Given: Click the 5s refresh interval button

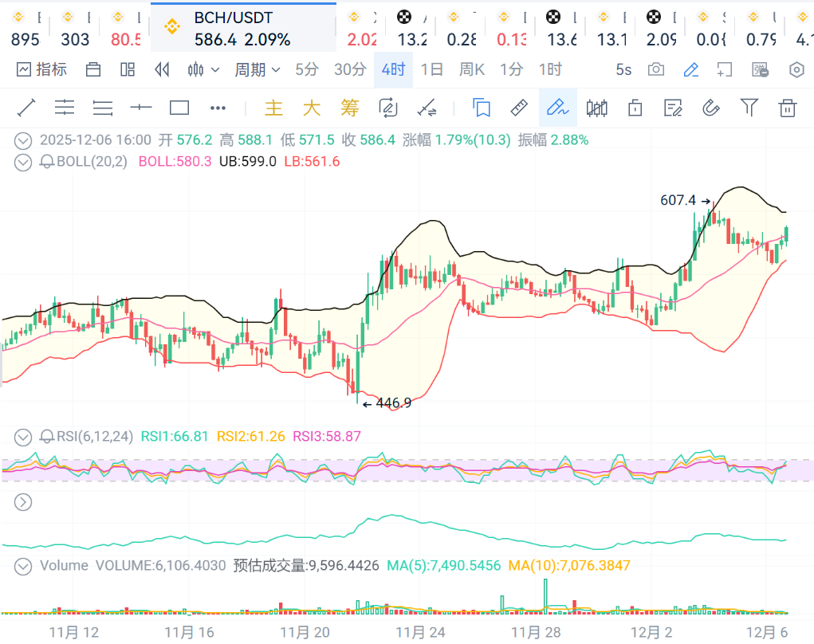Looking at the screenshot, I should pos(623,69).
